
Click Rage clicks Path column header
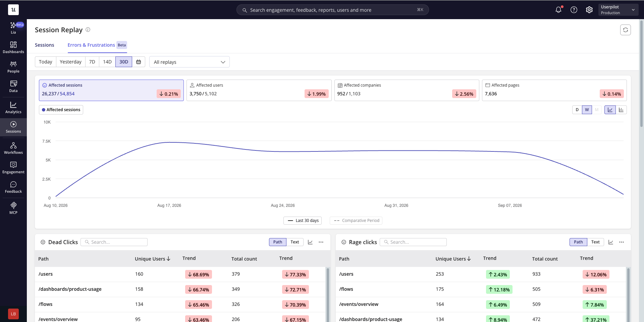click(344, 259)
